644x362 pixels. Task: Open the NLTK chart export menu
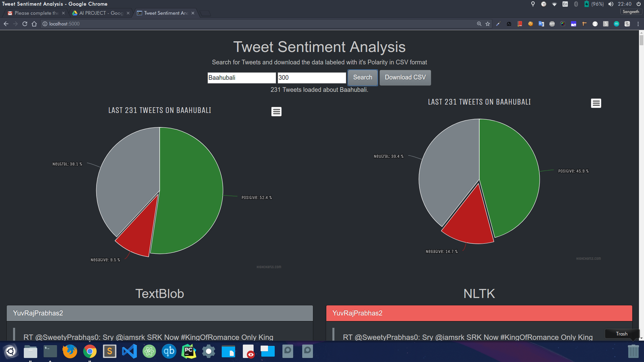click(596, 103)
